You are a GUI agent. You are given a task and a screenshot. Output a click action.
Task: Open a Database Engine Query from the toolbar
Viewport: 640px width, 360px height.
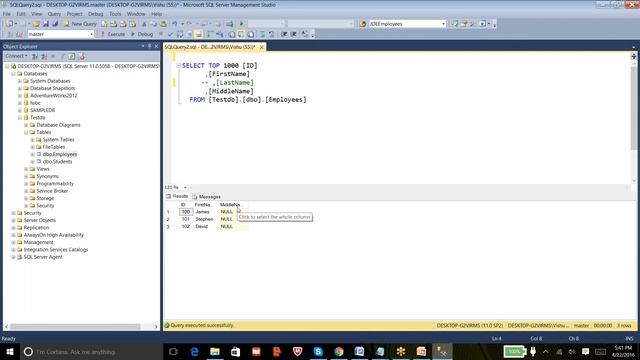pyautogui.click(x=105, y=24)
